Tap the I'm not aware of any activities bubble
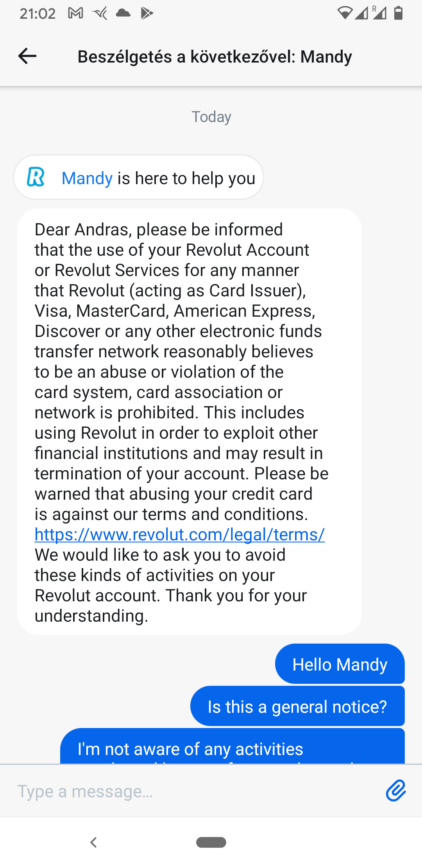Image resolution: width=422 pixels, height=868 pixels. click(232, 746)
